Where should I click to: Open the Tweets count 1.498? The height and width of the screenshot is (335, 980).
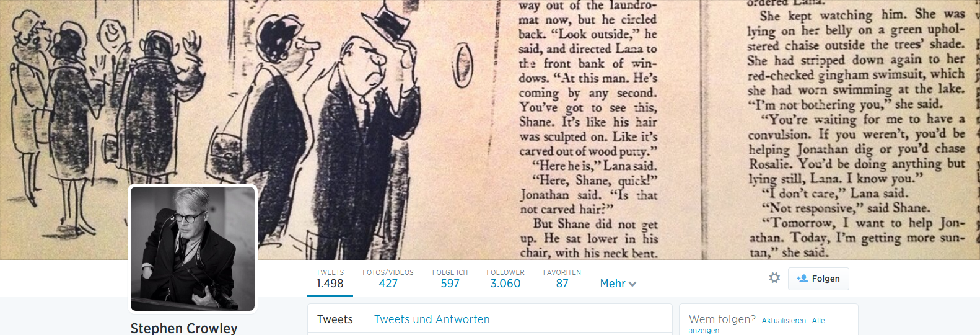330,279
